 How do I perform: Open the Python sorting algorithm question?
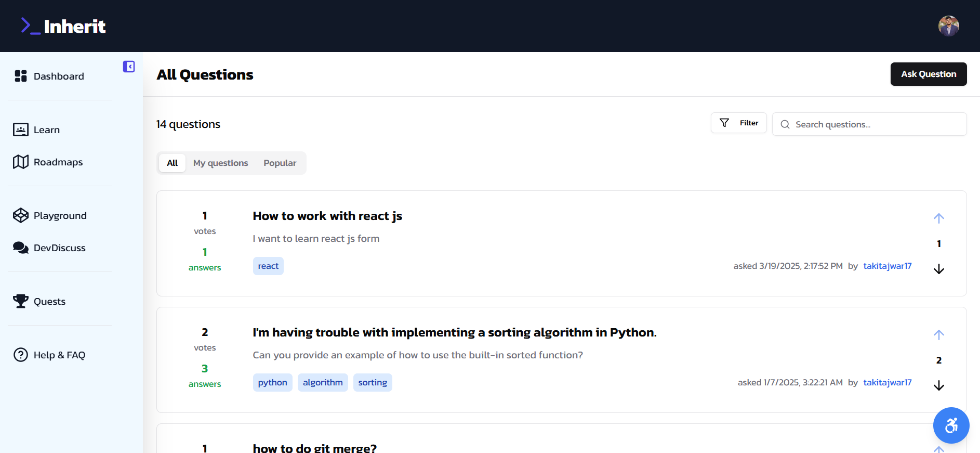coord(455,332)
